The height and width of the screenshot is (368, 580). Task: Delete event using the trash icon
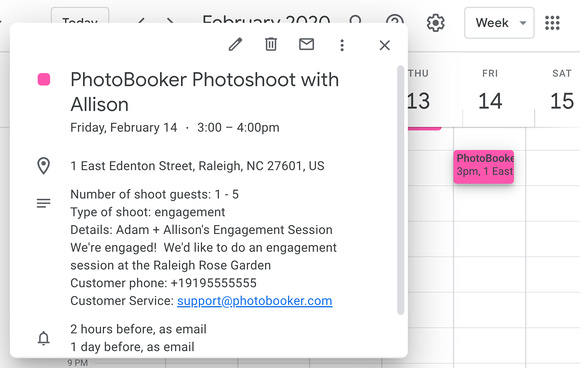271,45
